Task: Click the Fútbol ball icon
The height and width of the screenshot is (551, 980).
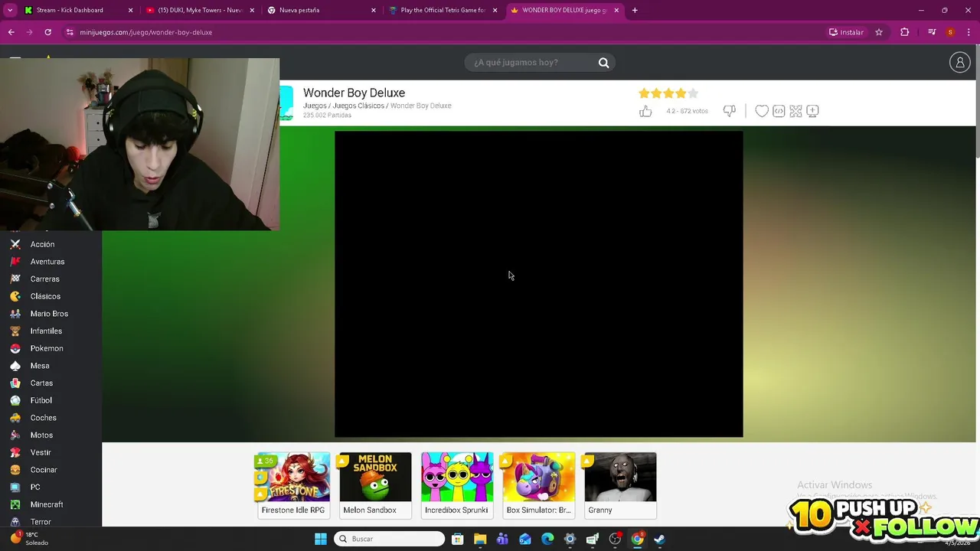Action: (15, 400)
